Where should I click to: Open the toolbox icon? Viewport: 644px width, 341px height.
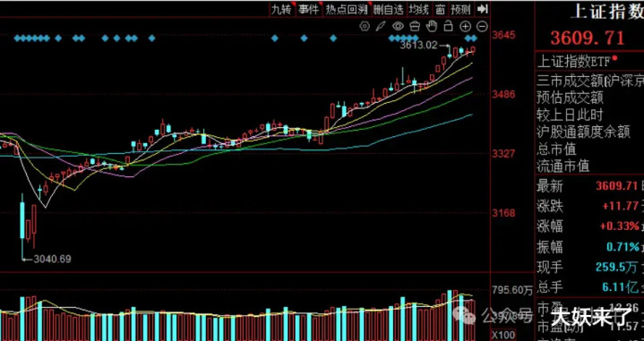click(x=415, y=27)
